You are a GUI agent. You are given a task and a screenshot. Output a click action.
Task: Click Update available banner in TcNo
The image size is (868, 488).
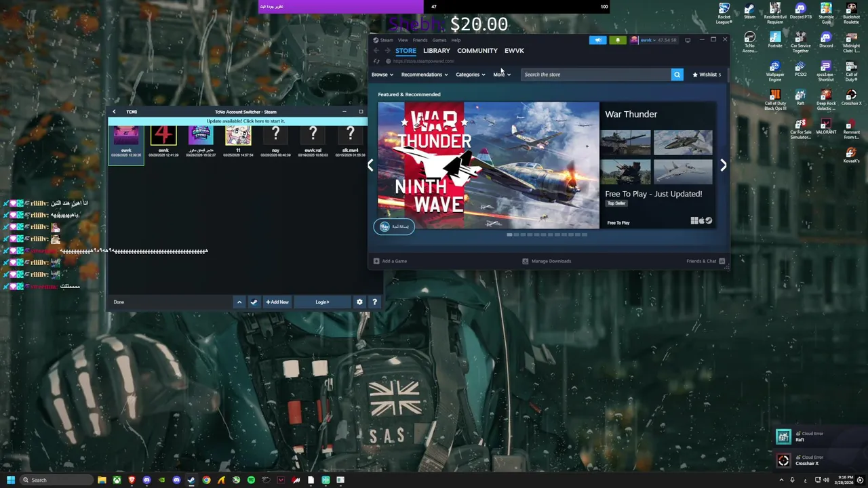(x=245, y=121)
